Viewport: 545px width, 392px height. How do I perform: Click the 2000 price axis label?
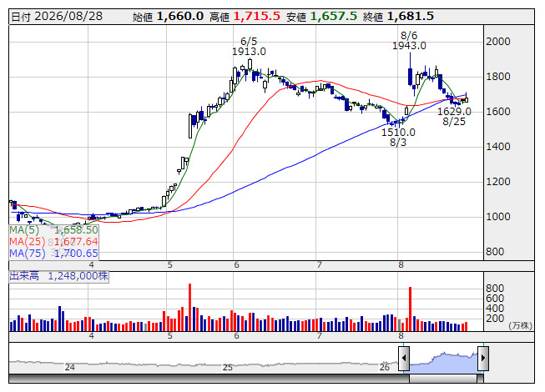coord(497,42)
